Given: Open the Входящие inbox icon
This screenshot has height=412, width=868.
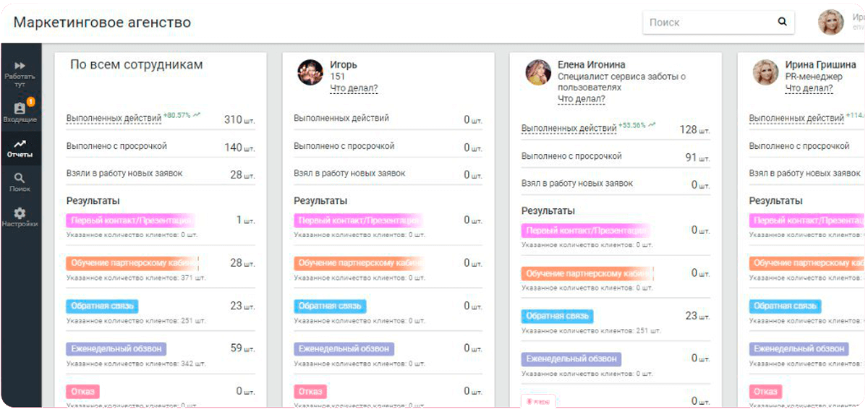Looking at the screenshot, I should (20, 108).
